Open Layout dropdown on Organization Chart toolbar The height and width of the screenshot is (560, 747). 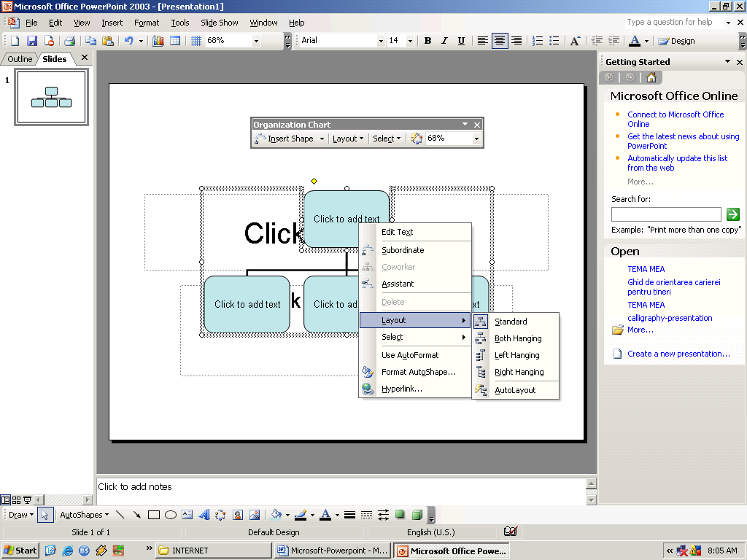coord(348,139)
